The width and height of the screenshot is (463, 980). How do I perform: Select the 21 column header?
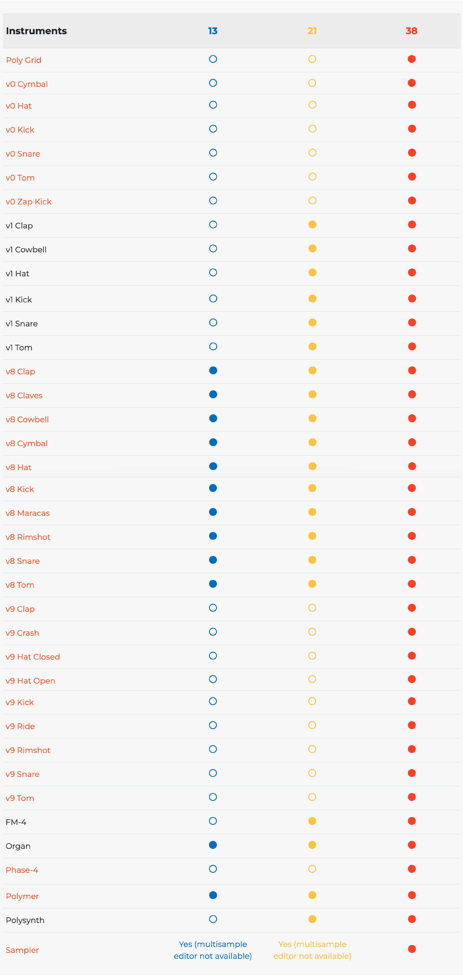(312, 31)
